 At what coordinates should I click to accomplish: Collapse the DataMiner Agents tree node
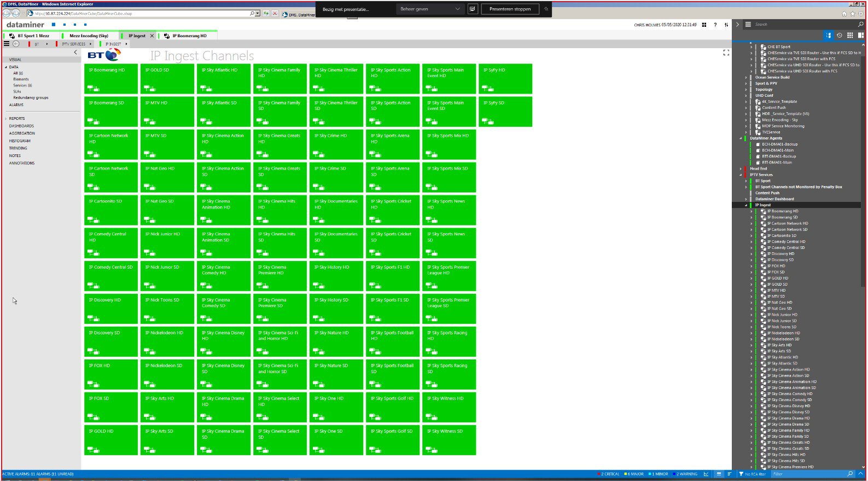coord(741,138)
